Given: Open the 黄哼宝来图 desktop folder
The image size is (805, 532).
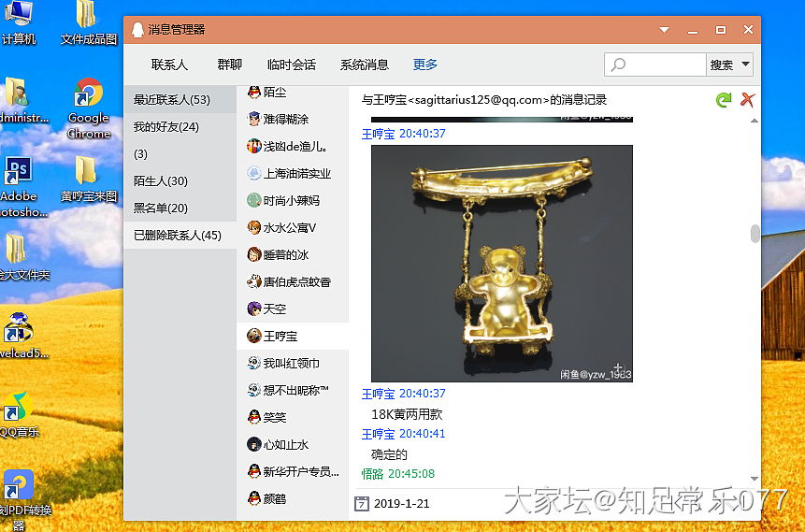Looking at the screenshot, I should [x=87, y=171].
